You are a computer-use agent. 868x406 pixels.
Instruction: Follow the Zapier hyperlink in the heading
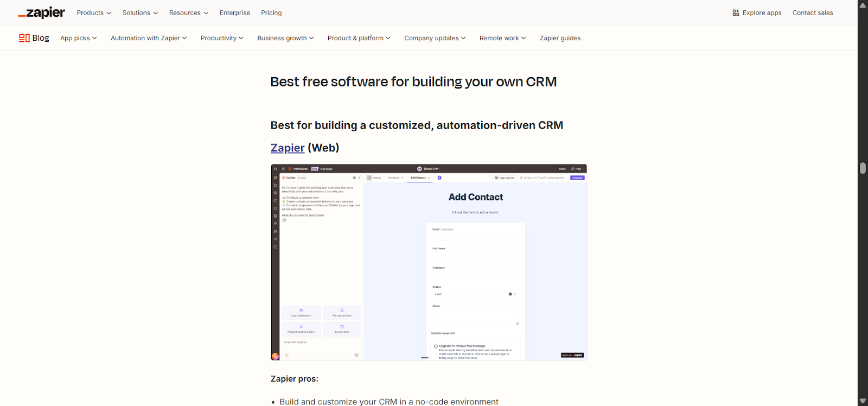(x=288, y=148)
